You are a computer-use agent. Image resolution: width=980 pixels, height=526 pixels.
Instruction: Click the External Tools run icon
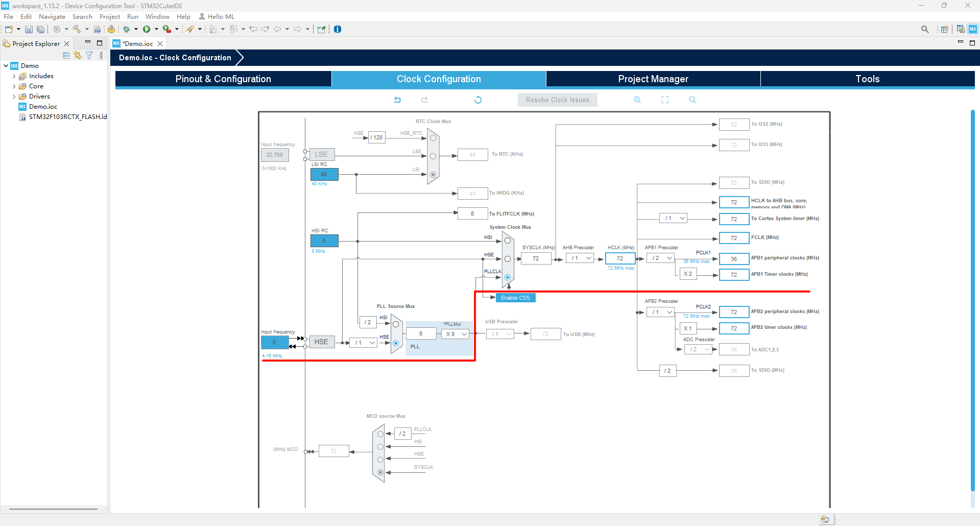[x=167, y=29]
